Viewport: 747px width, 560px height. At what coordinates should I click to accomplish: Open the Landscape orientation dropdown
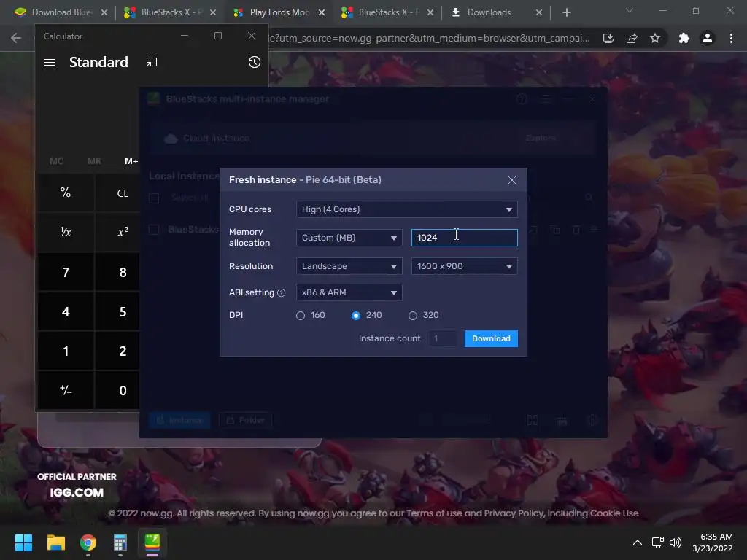tap(349, 266)
